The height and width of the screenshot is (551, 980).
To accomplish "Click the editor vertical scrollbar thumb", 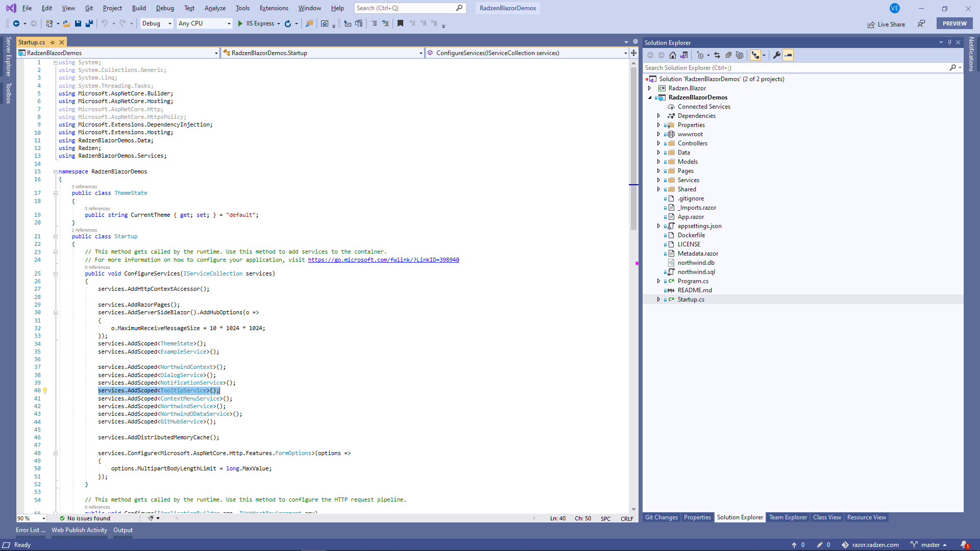I will (x=633, y=148).
